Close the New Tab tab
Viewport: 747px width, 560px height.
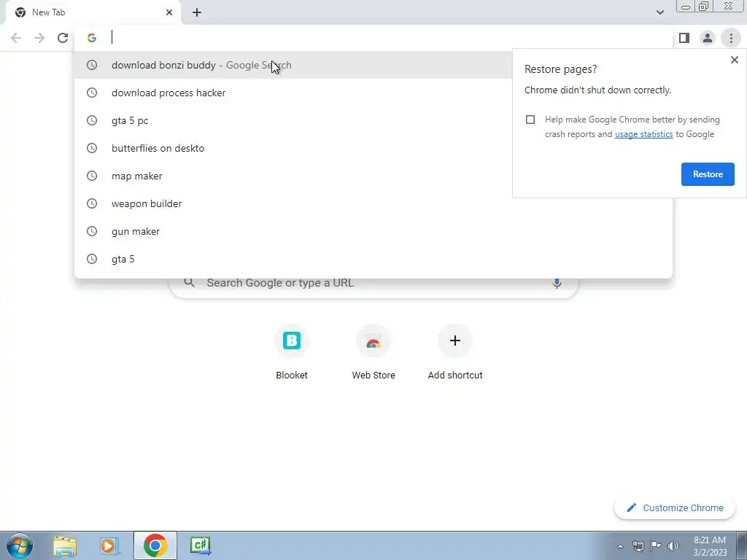[x=169, y=12]
